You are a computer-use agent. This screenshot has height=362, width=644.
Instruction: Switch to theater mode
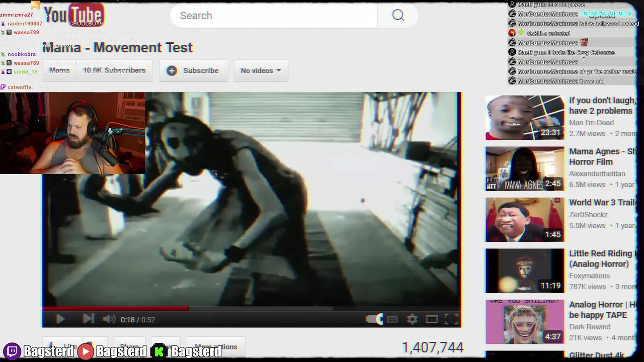coord(432,319)
